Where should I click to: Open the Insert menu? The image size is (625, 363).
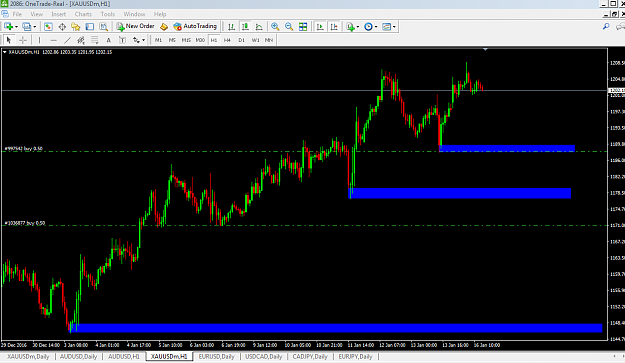[x=59, y=14]
